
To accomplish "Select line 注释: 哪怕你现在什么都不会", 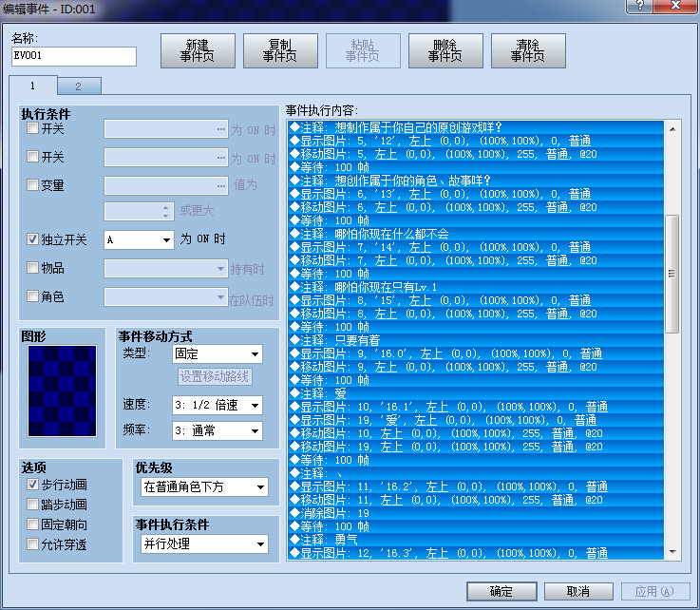I will [476, 234].
